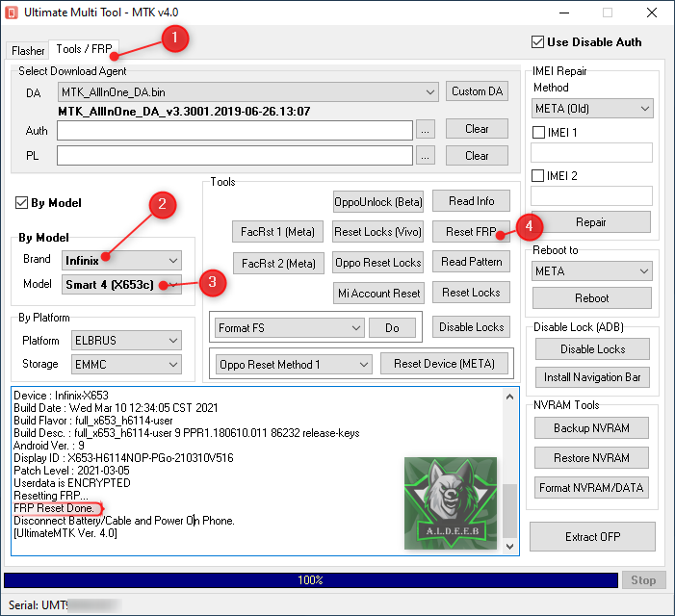Image resolution: width=675 pixels, height=616 pixels.
Task: Click the Reset Locks button
Action: coord(472,293)
